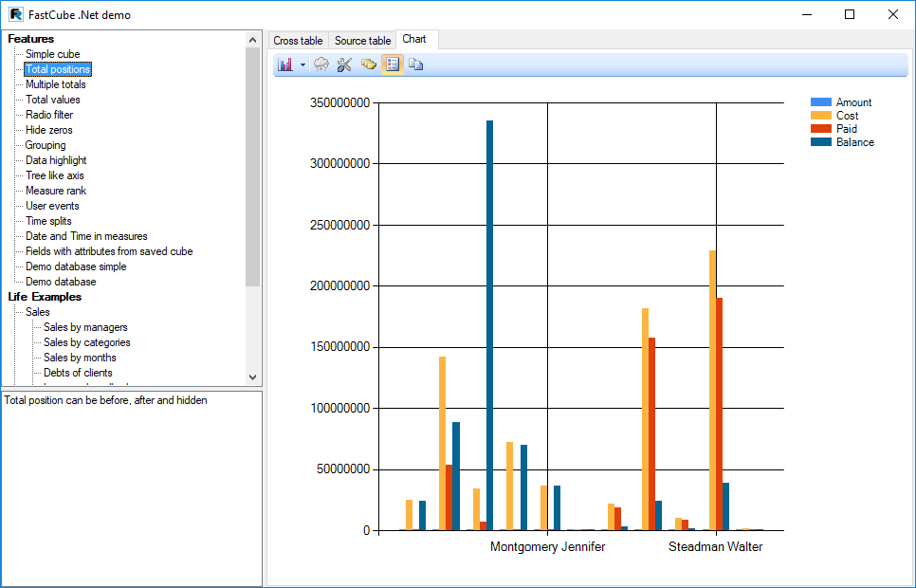Click the cloud icon in chart toolbar
Screen dimensions: 916x588
click(x=321, y=64)
